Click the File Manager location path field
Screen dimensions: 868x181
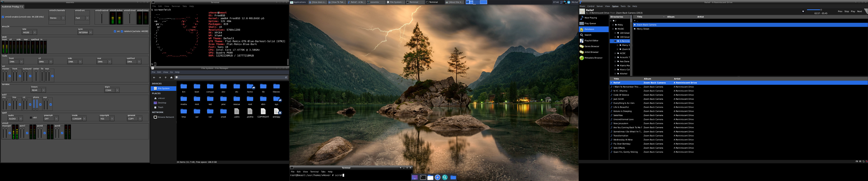231,77
